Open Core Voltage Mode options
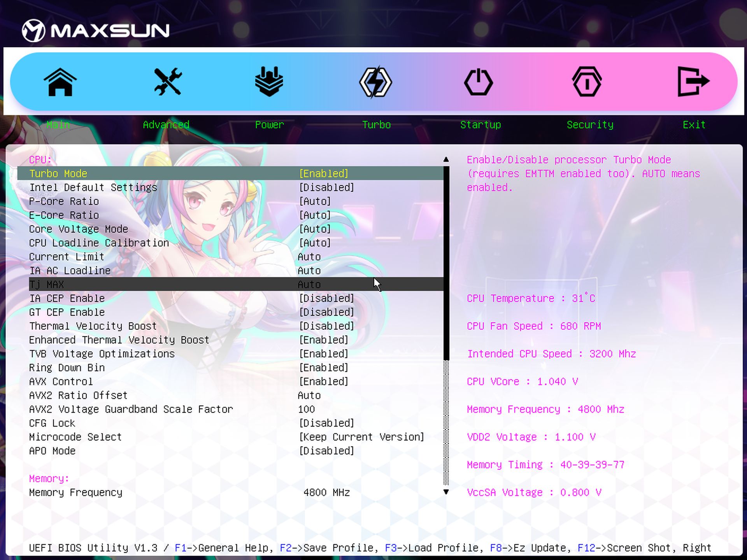 315,229
